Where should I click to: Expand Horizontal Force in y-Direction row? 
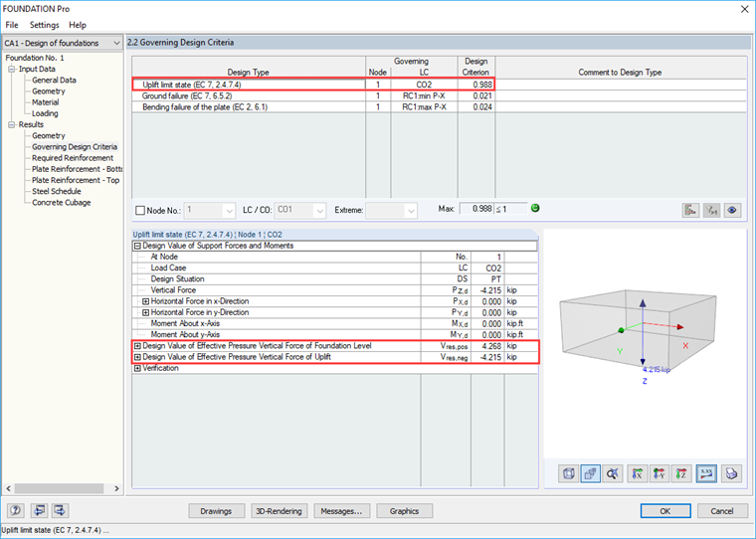(145, 312)
